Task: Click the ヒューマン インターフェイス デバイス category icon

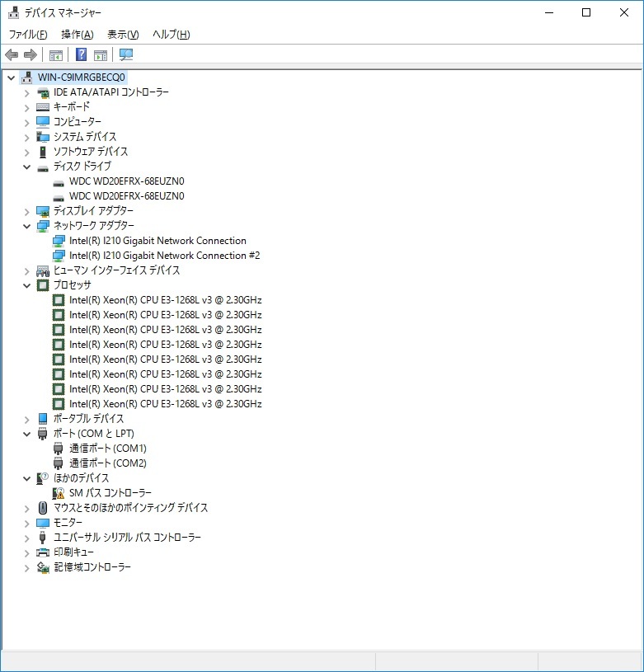Action: [x=43, y=270]
